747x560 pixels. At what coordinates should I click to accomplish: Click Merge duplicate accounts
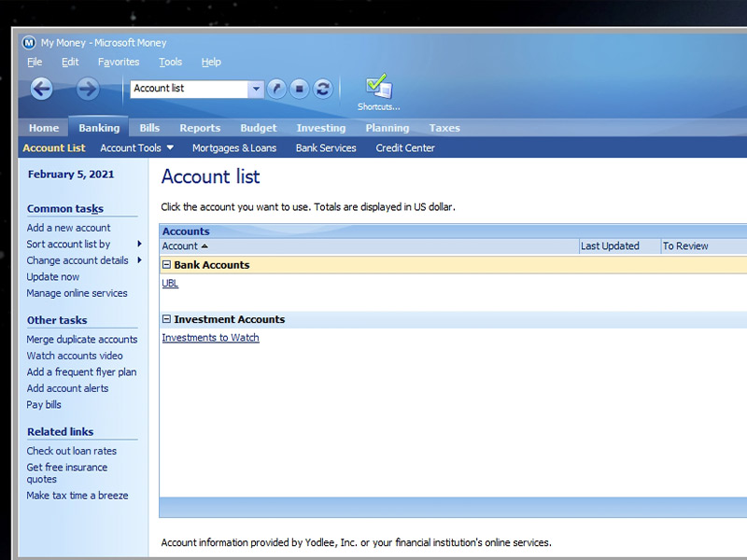82,339
